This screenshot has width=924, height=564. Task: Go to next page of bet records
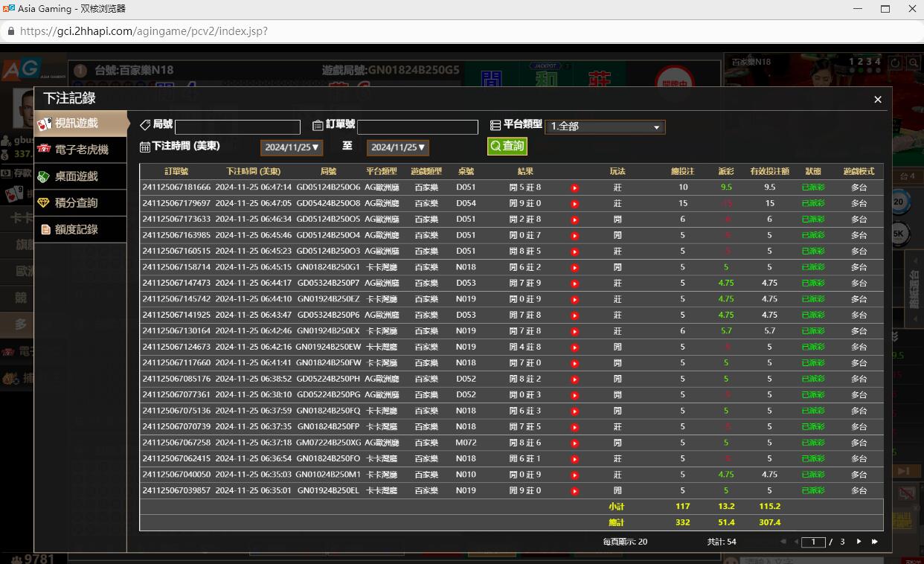pos(859,542)
